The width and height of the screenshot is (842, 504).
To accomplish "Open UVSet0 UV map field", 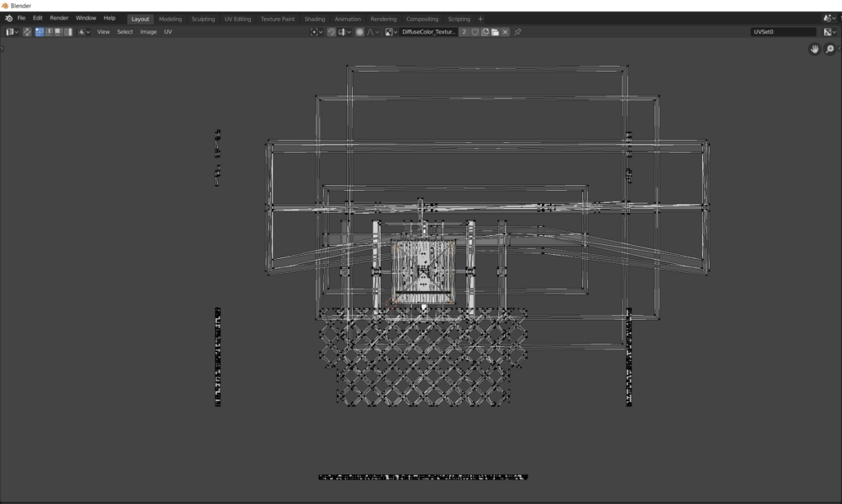I will (x=783, y=32).
